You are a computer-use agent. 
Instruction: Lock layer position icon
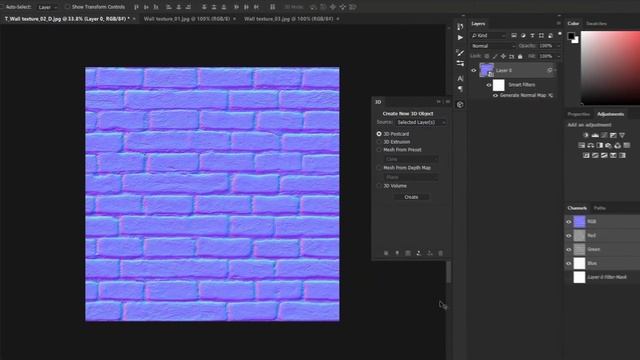(x=503, y=56)
